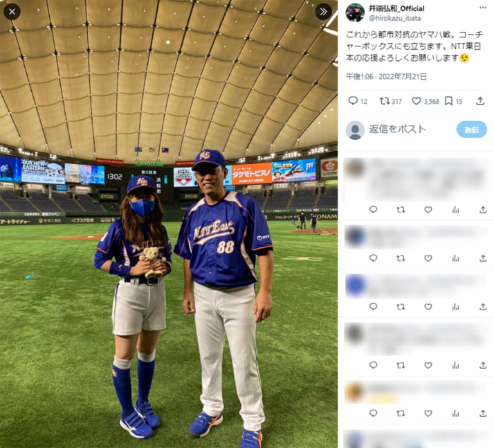Click the baseball stadium photo
The width and height of the screenshot is (494, 448).
point(169,224)
